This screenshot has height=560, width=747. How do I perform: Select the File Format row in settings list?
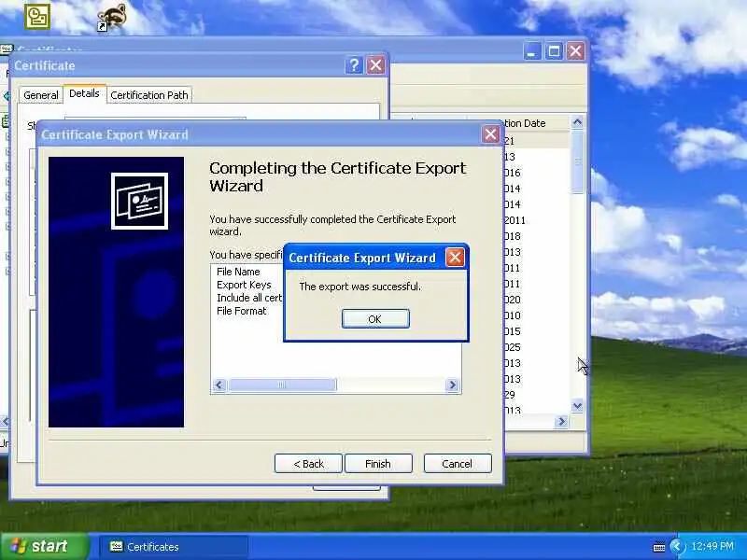pyautogui.click(x=242, y=311)
